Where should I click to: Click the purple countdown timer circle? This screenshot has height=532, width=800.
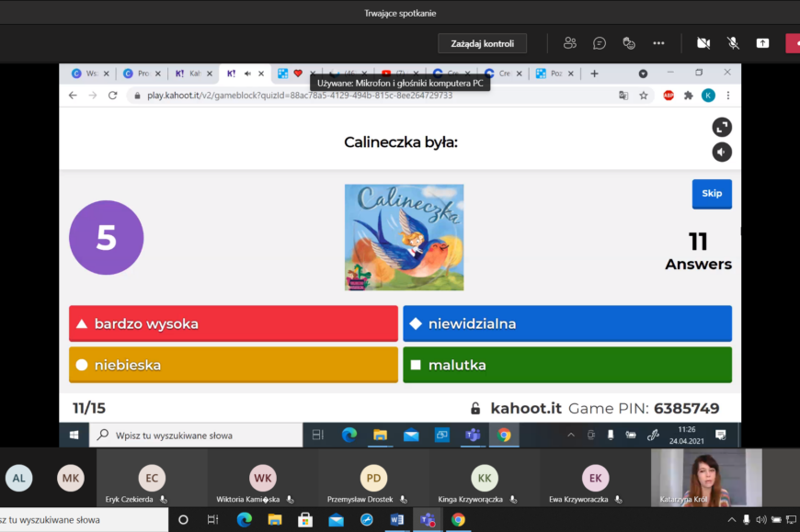tap(106, 237)
